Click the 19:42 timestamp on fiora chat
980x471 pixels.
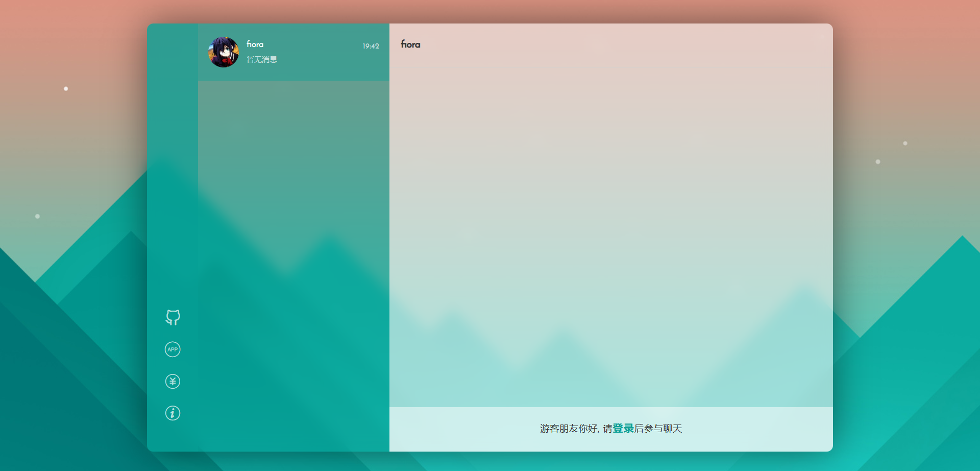point(371,46)
